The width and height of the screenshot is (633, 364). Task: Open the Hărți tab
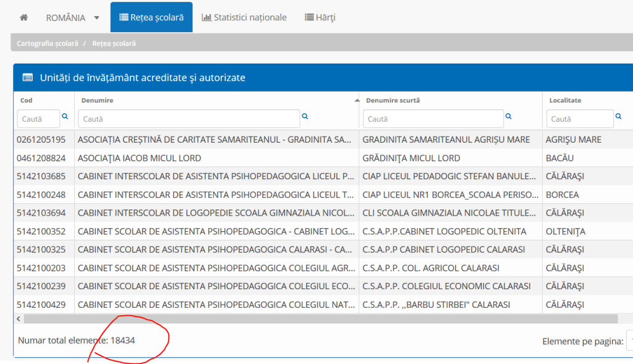(320, 17)
